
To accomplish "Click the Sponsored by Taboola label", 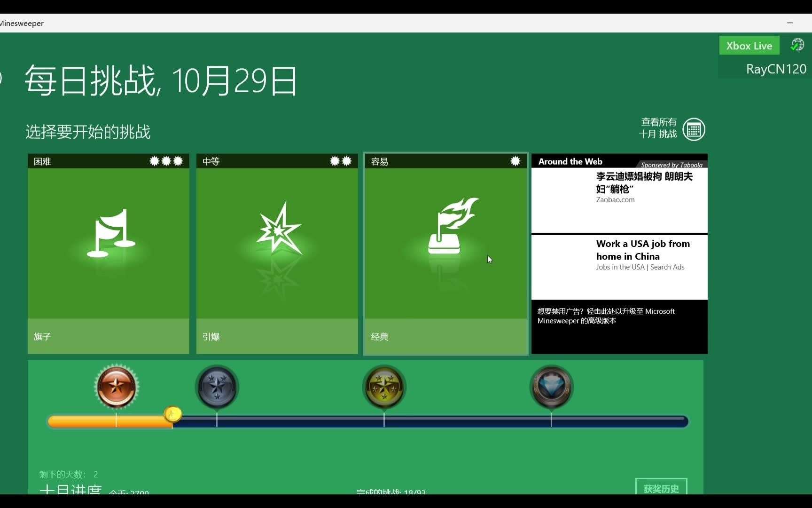I will [x=671, y=165].
